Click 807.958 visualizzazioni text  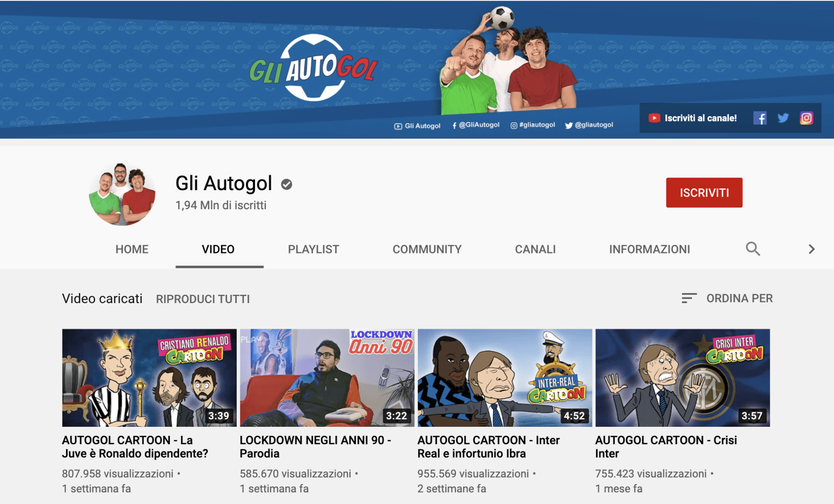click(118, 474)
